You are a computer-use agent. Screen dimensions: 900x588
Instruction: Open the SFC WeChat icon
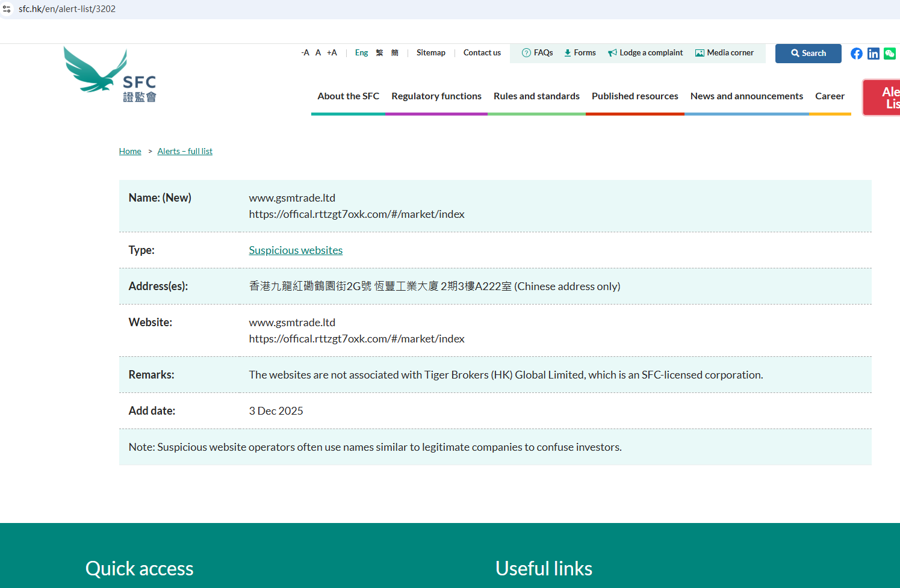pos(889,54)
